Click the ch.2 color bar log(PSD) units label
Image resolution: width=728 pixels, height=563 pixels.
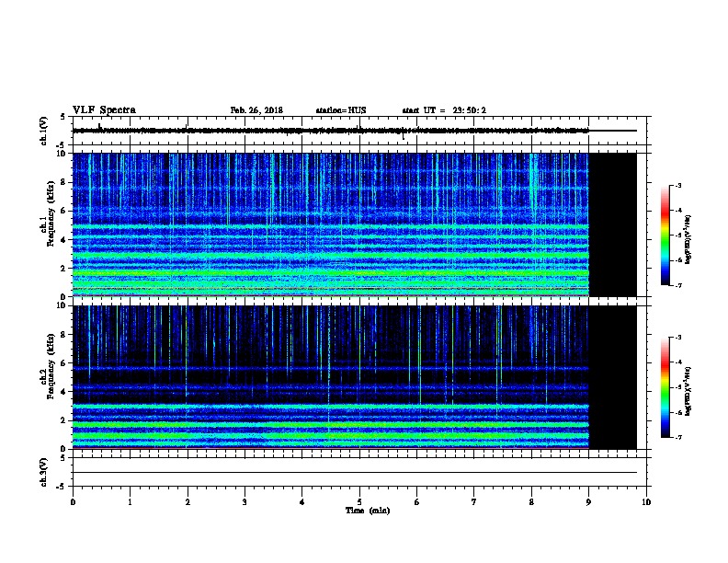[688, 391]
